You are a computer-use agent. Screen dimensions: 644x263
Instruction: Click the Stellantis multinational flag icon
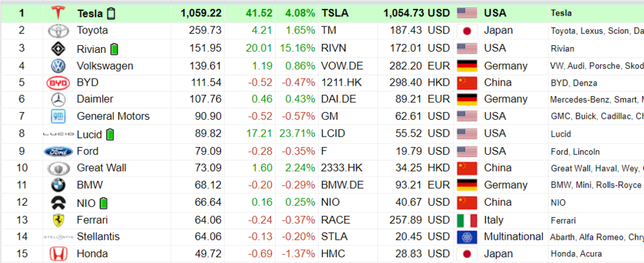pos(466,237)
